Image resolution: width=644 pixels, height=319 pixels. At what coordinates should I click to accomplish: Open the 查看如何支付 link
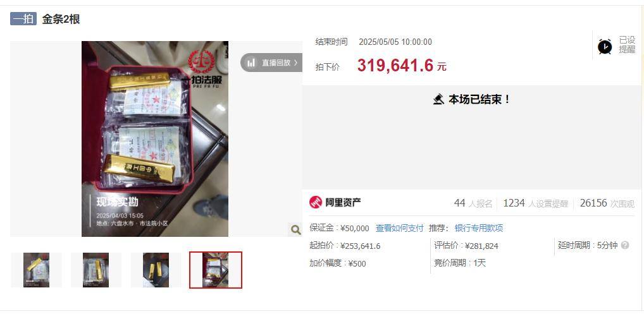click(x=399, y=228)
